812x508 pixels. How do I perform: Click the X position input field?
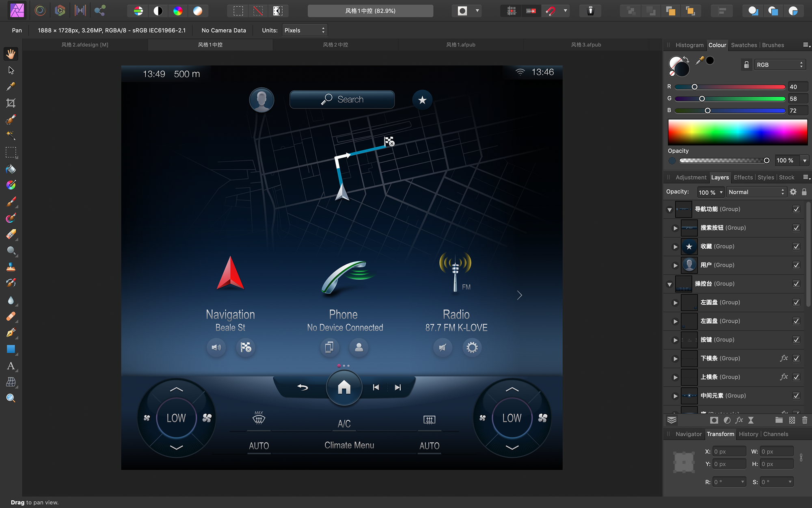click(x=729, y=452)
